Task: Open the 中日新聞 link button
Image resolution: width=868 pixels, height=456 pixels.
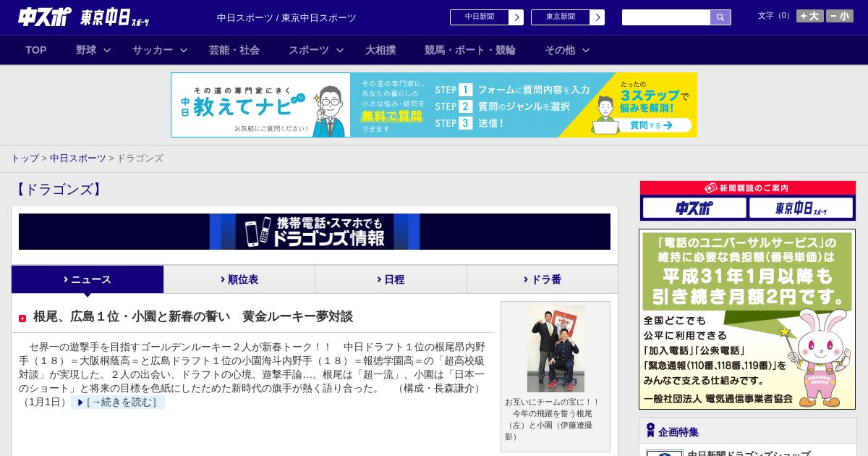Action: pos(480,17)
